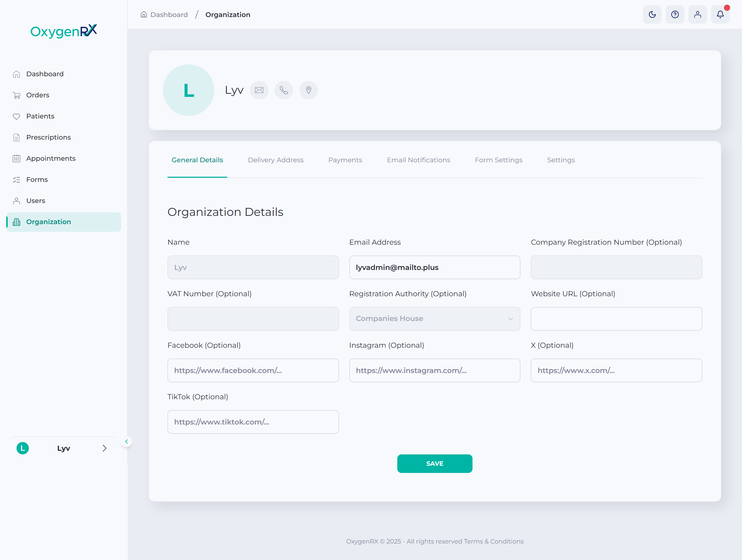Viewport: 742px width, 560px height.
Task: Click the Facebook URL field
Action: [x=253, y=370]
